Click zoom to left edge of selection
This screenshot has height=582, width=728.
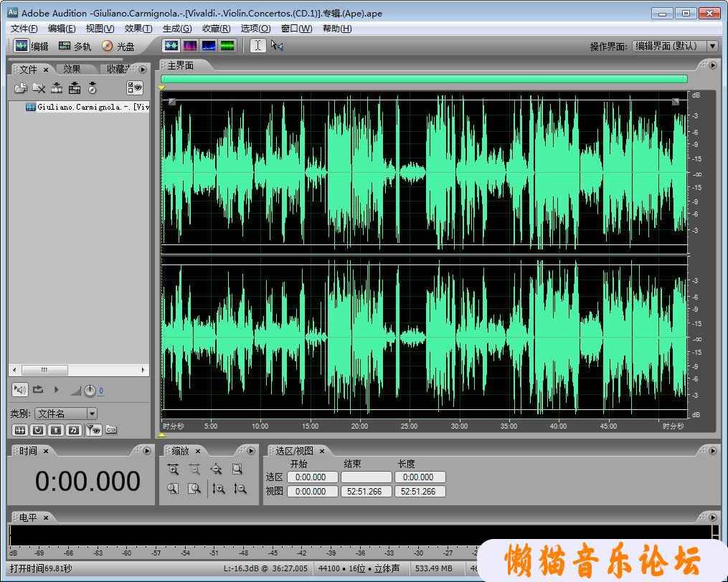tap(173, 489)
